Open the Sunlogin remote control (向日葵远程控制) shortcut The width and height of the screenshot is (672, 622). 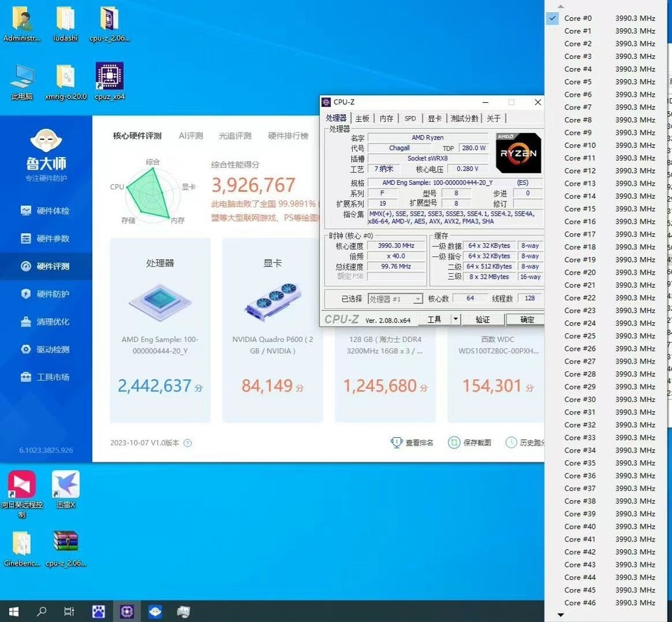(22, 493)
